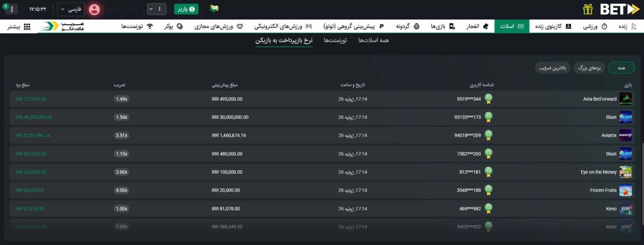Open the ورزشی sports section

(595, 26)
